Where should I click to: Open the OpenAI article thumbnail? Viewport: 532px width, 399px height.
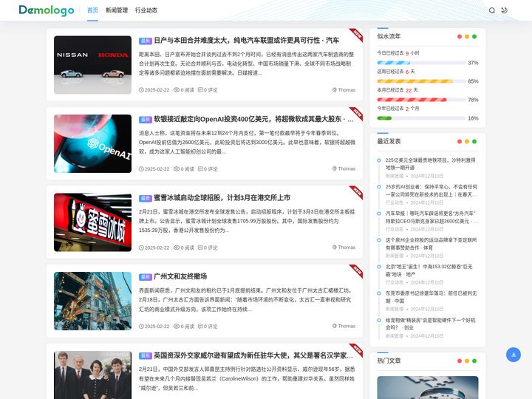point(92,143)
